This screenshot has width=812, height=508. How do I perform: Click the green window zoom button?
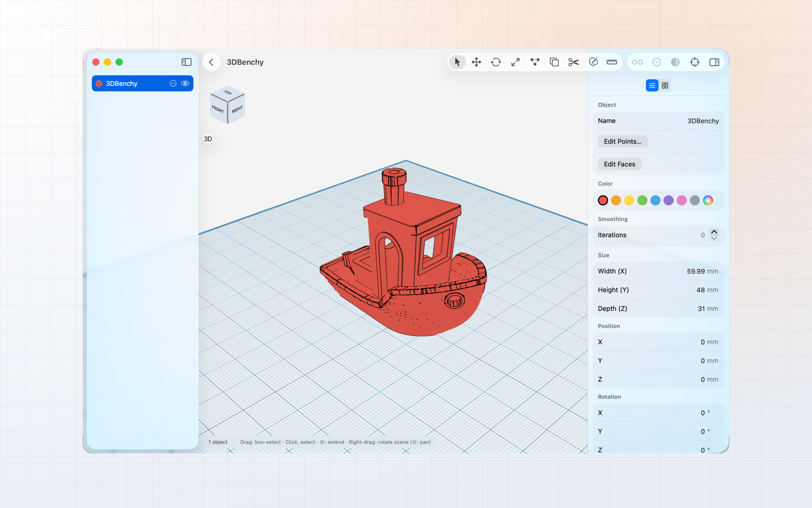click(x=119, y=62)
